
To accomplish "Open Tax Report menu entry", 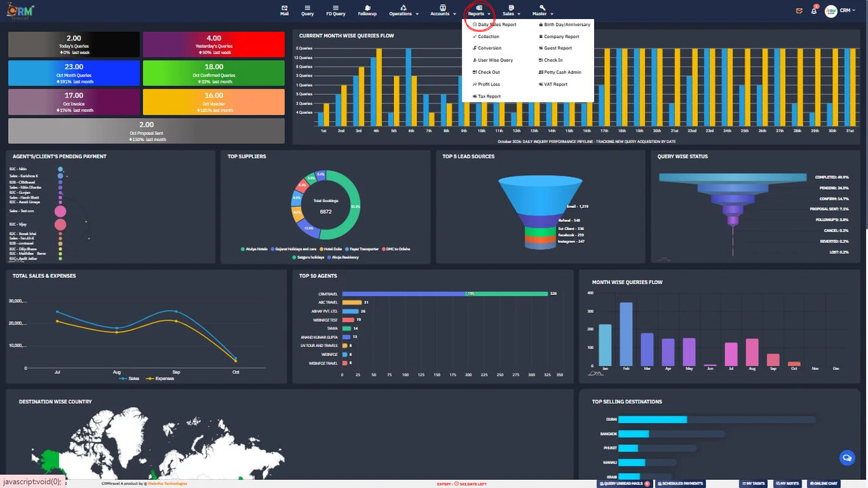I will click(486, 97).
